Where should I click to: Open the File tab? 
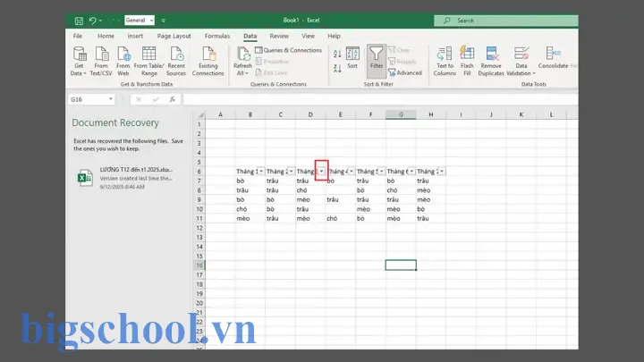click(x=78, y=36)
